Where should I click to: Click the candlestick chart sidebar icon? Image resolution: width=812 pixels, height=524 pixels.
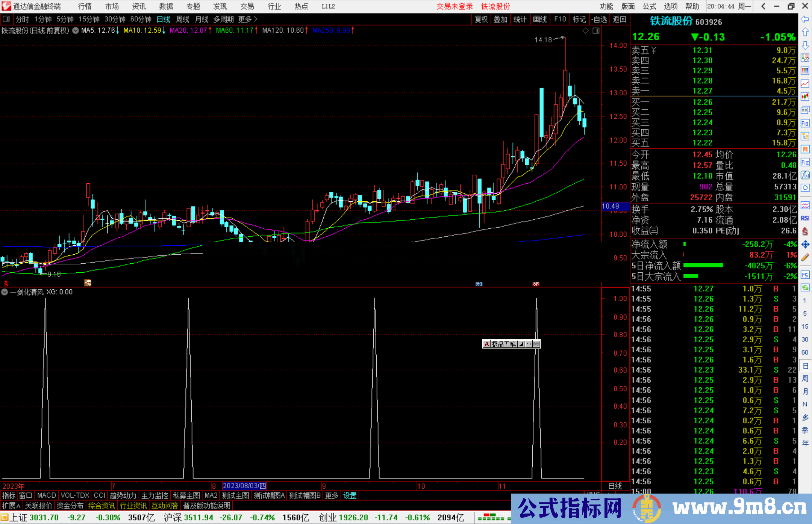click(805, 97)
